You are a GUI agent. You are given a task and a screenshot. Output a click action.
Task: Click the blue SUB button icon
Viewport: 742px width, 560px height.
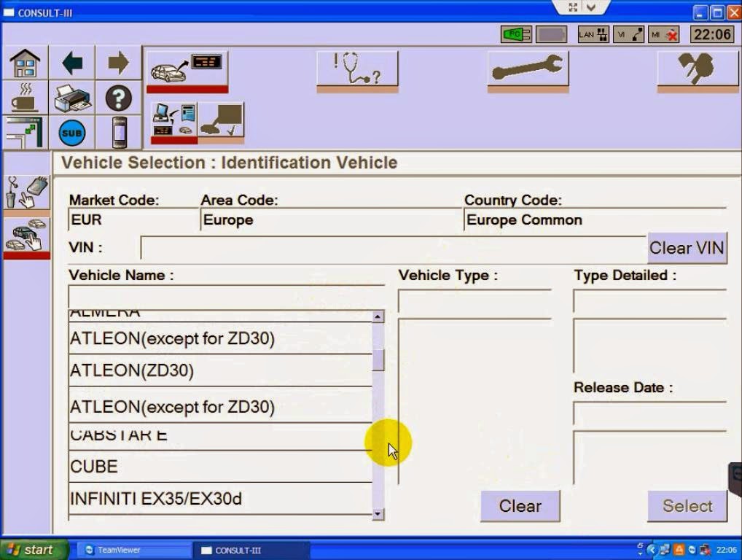72,133
